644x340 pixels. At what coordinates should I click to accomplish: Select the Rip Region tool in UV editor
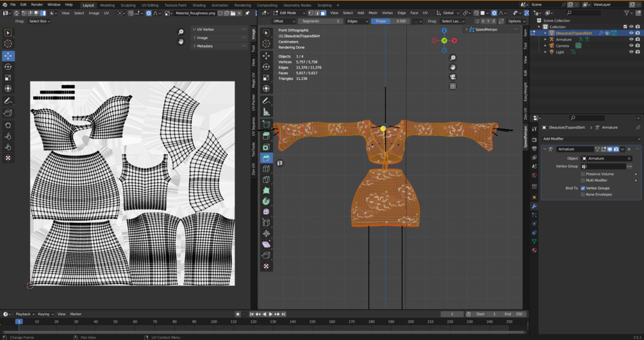(x=8, y=113)
